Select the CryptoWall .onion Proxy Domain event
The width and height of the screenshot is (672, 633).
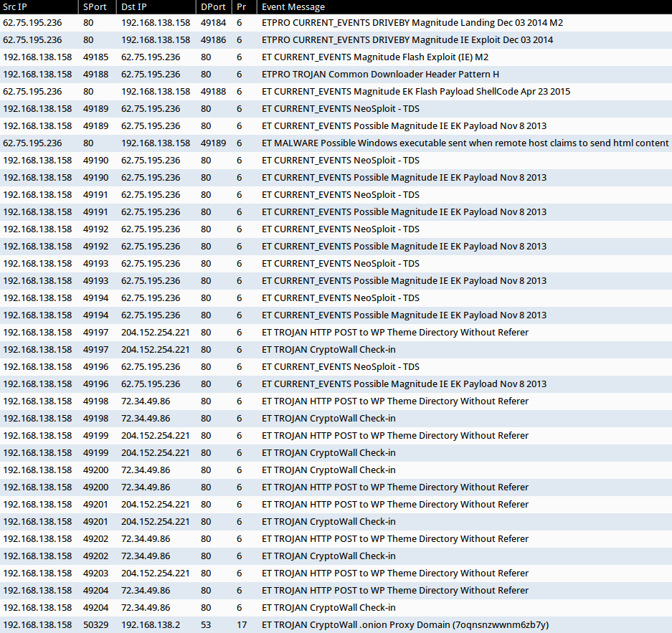click(336, 625)
